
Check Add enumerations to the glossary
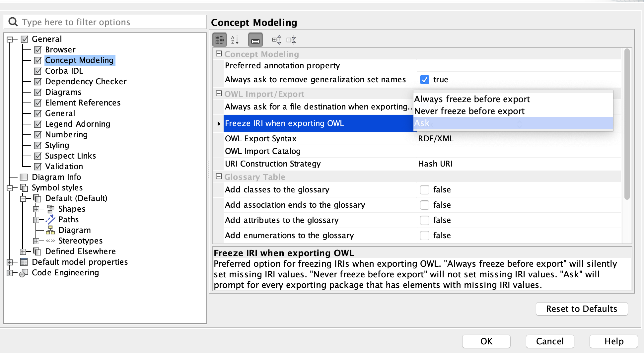[424, 236]
